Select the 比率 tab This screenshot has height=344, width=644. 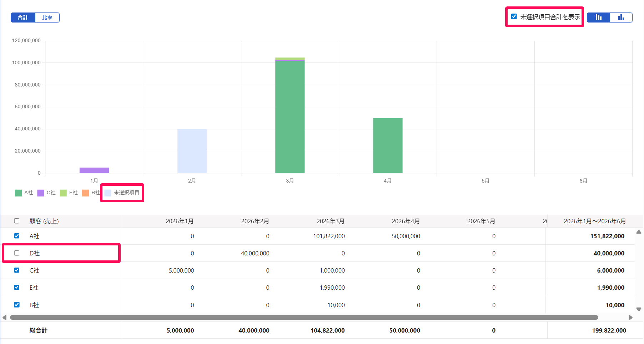(x=47, y=18)
